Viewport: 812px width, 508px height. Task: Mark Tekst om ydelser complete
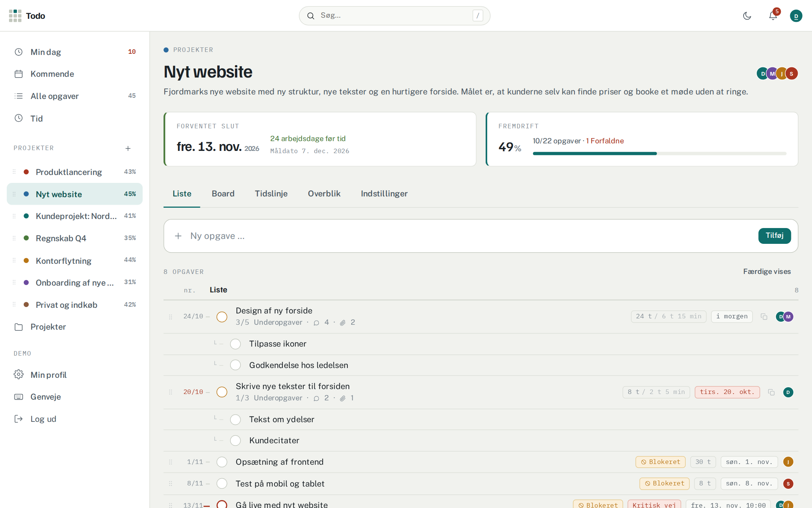tap(235, 419)
